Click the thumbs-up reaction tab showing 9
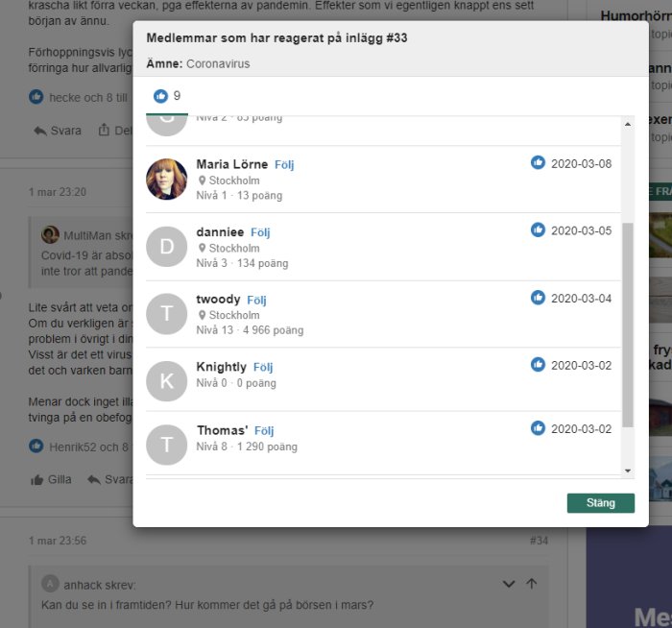This screenshot has width=672, height=628. pos(167,96)
